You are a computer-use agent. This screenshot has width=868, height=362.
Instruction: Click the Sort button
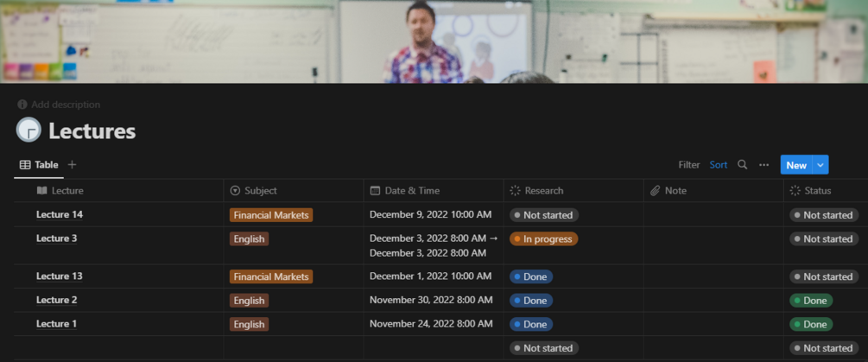coord(719,165)
